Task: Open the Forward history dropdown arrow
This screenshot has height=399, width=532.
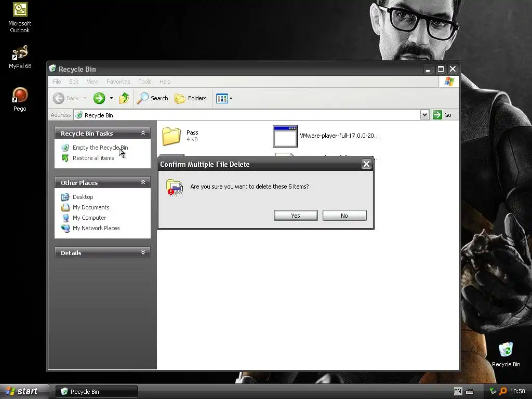Action: (x=111, y=98)
